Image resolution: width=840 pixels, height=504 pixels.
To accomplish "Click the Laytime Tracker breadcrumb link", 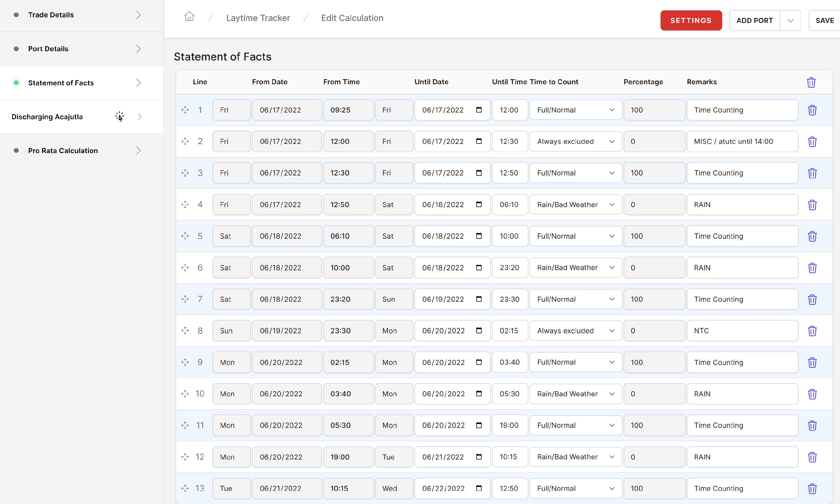I will (258, 18).
